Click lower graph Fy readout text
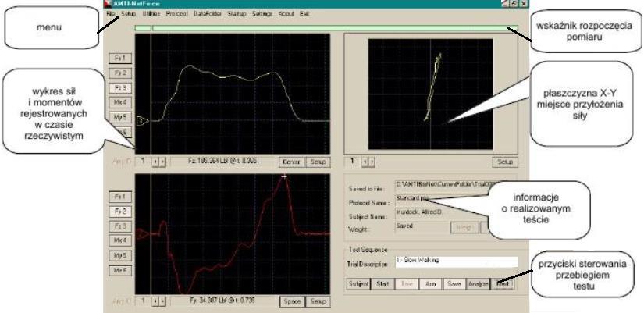This screenshot has height=313, width=644. pos(222,301)
